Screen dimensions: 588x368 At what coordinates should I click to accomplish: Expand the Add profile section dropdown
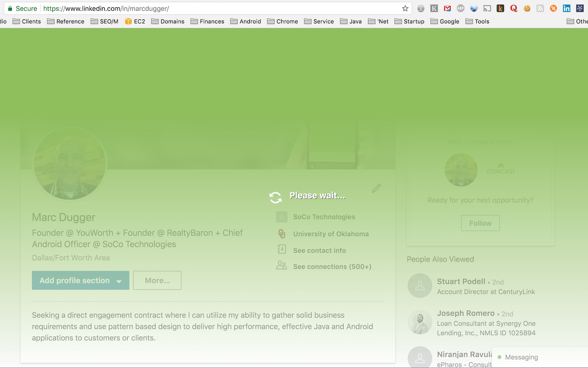(x=80, y=281)
